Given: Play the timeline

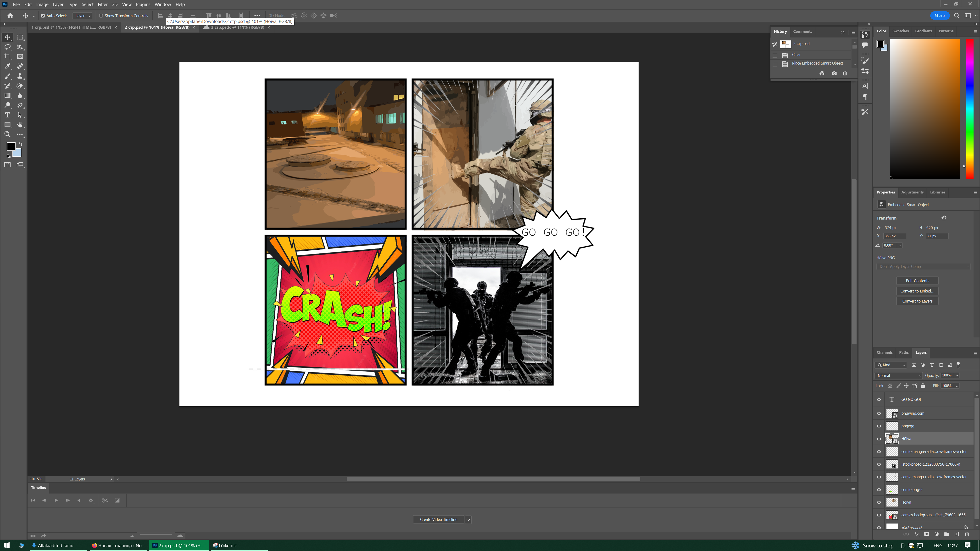Looking at the screenshot, I should [x=56, y=501].
